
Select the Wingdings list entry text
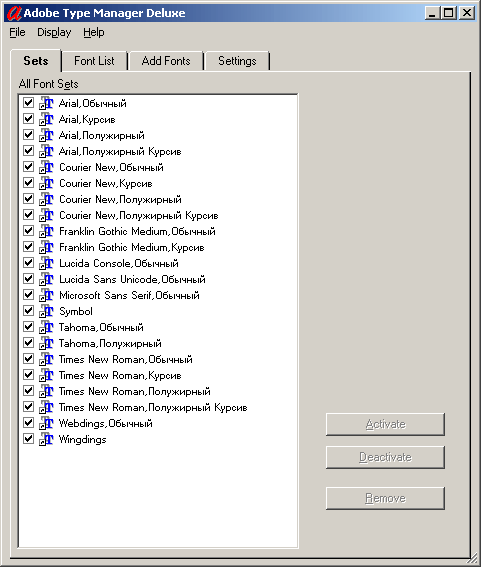[x=82, y=439]
